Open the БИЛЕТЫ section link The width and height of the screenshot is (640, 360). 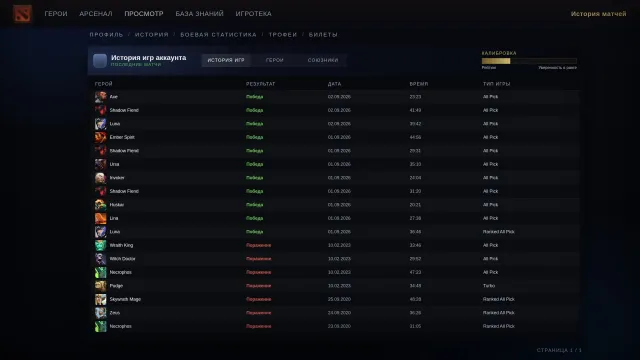coord(323,35)
